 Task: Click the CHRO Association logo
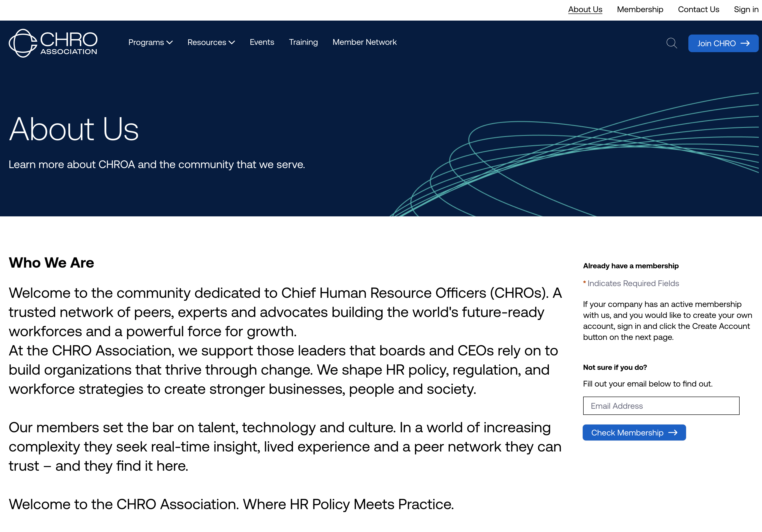tap(53, 43)
